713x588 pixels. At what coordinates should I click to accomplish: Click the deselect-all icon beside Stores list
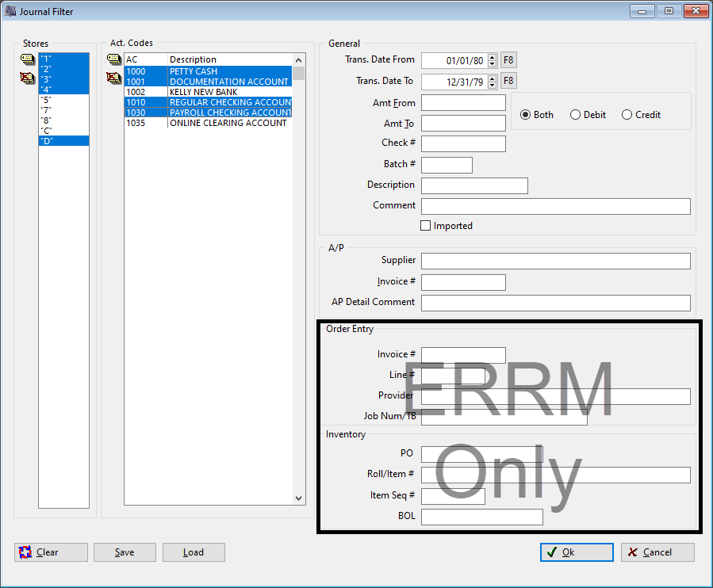[x=27, y=78]
